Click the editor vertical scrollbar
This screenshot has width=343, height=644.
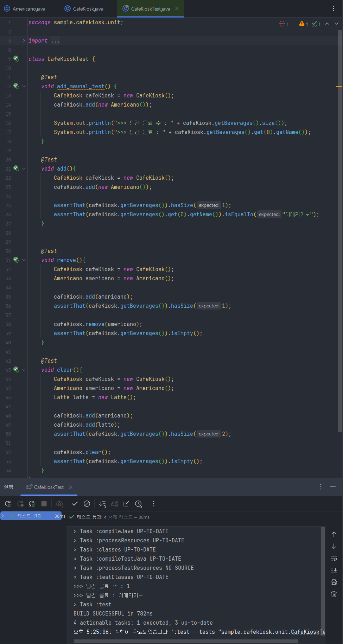(340, 231)
